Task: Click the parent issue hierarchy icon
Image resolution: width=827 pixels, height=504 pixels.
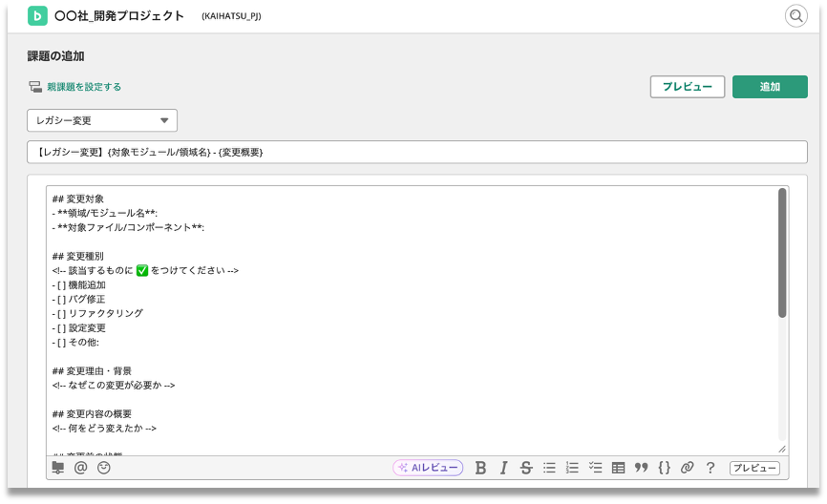Action: coord(35,87)
